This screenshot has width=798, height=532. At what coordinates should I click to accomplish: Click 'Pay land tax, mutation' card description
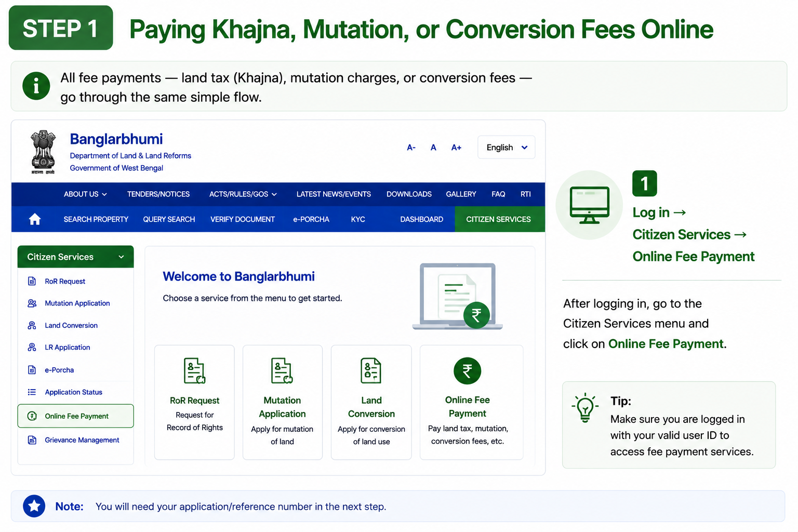click(x=468, y=435)
